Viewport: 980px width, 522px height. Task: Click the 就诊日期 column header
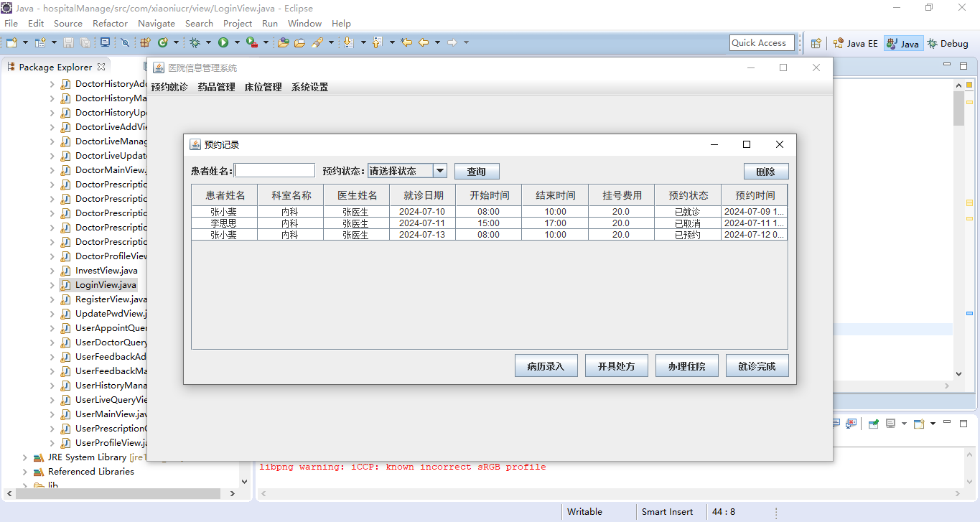(422, 195)
